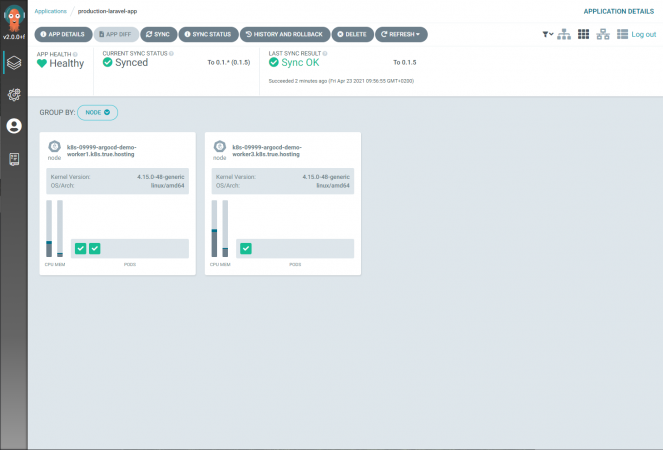Click the 'To 0.1.* (0.1.5)' revision text
Image resolution: width=663 pixels, height=450 pixels.
click(229, 63)
